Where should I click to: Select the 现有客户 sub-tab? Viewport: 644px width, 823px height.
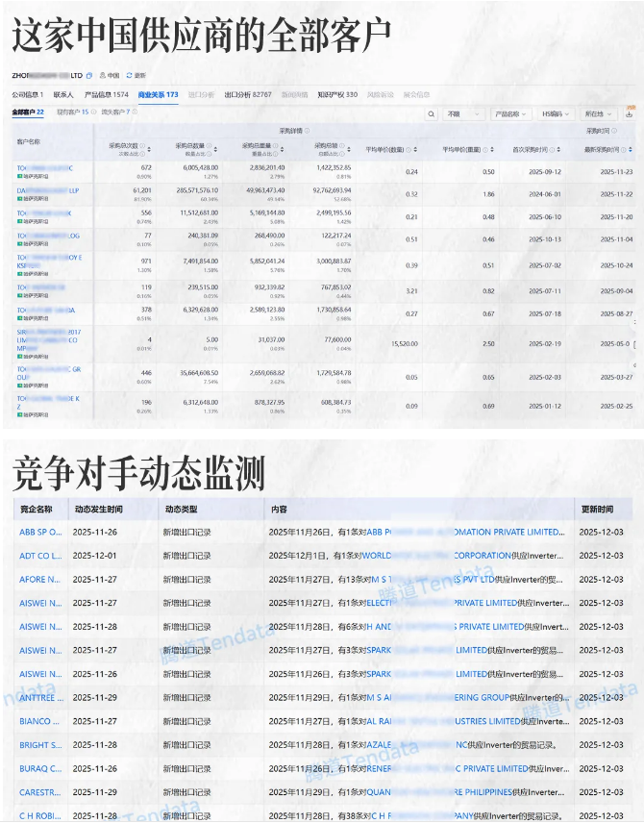pyautogui.click(x=73, y=112)
